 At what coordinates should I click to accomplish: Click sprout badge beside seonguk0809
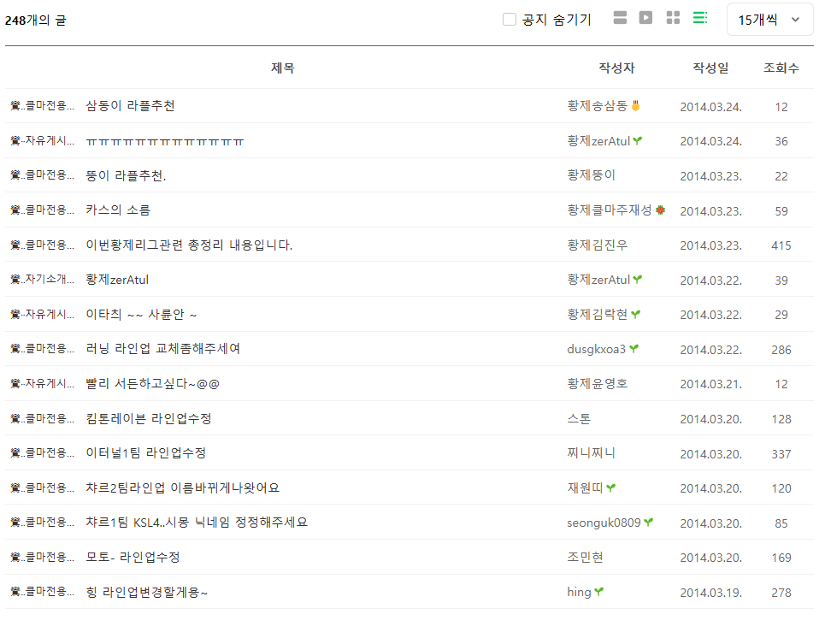[x=649, y=523]
